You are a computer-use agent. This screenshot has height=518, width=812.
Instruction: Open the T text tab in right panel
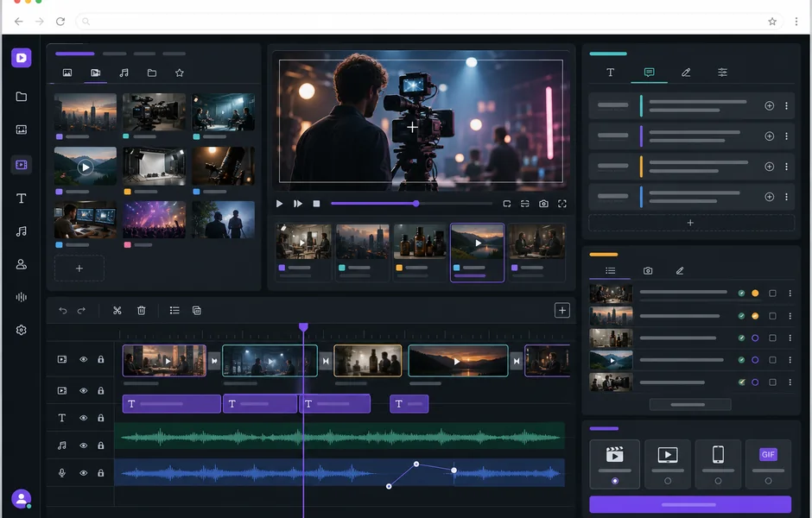(611, 73)
